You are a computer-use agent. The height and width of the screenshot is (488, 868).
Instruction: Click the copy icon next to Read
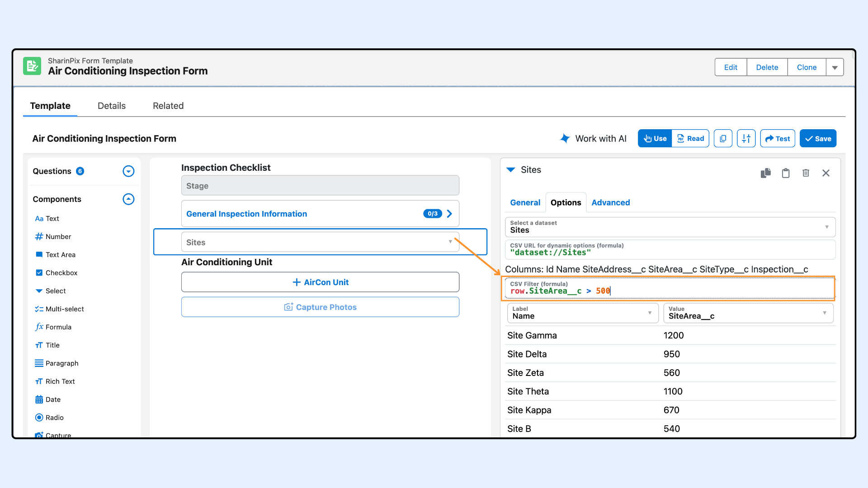pyautogui.click(x=723, y=139)
